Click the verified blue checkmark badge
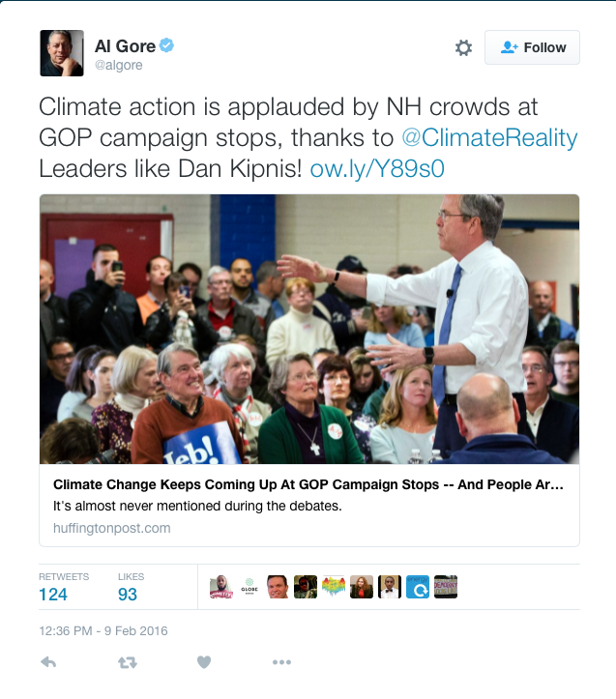 167,45
